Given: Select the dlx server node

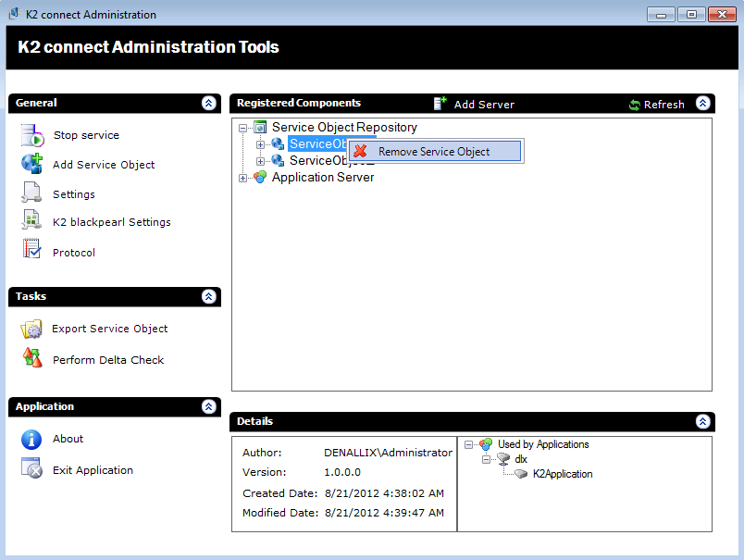Looking at the screenshot, I should pos(521,459).
